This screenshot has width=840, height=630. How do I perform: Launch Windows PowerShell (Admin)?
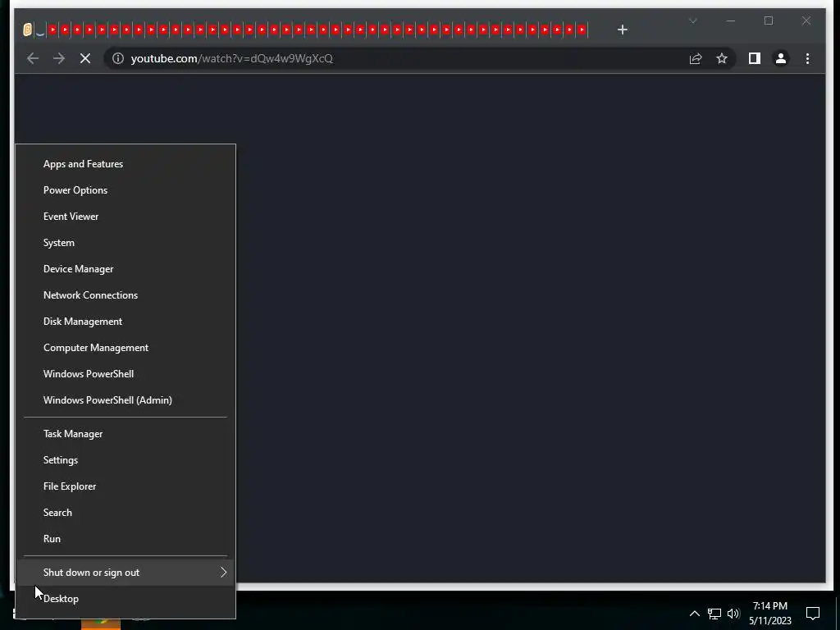[x=126, y=400]
